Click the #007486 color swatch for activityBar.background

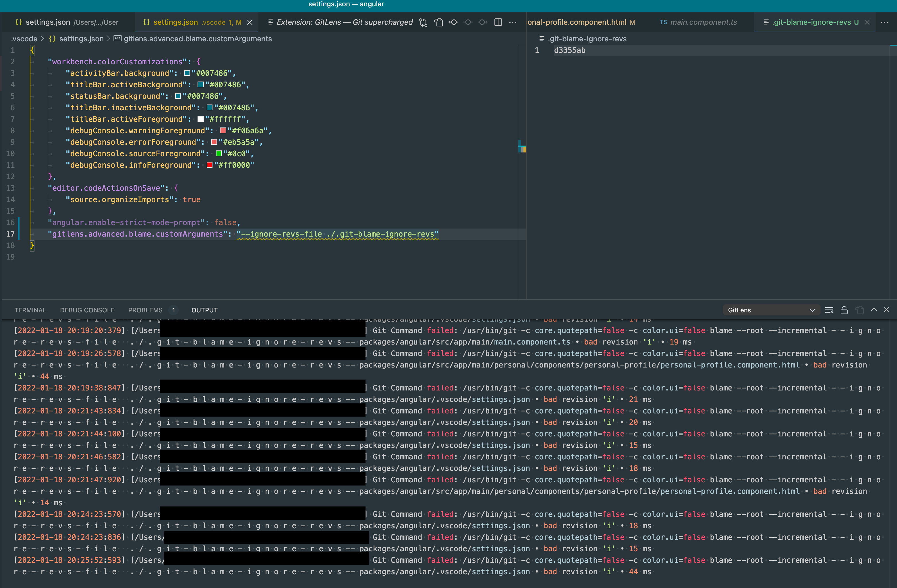click(x=187, y=73)
